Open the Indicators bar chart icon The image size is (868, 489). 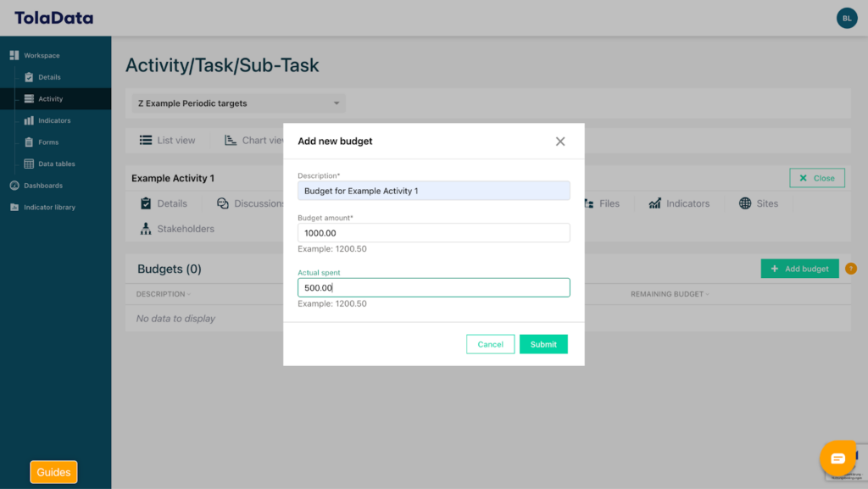coord(29,120)
